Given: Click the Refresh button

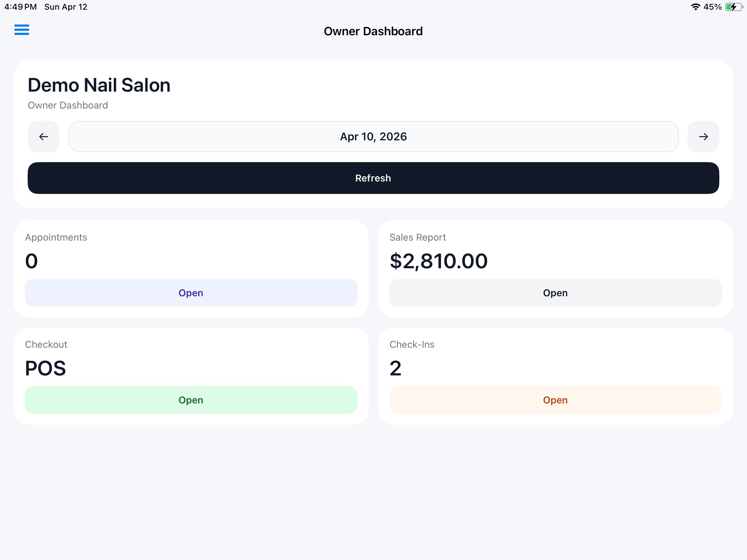Looking at the screenshot, I should point(373,178).
